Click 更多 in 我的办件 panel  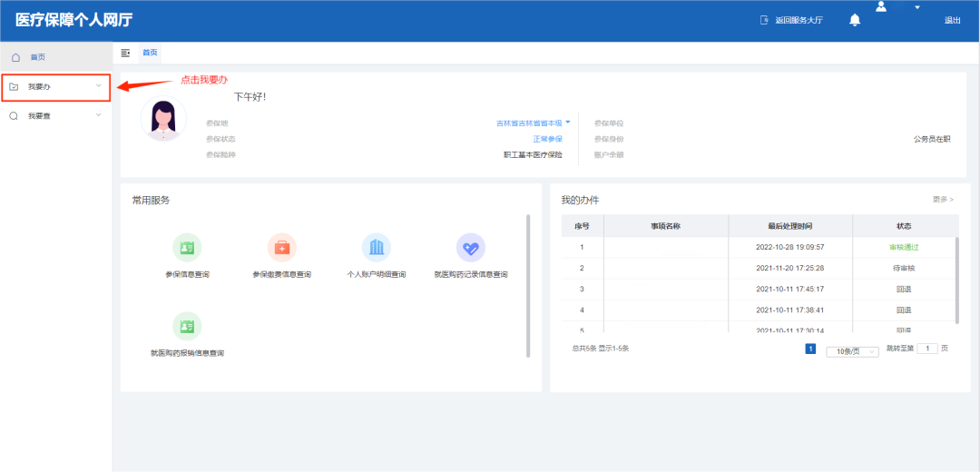[943, 200]
